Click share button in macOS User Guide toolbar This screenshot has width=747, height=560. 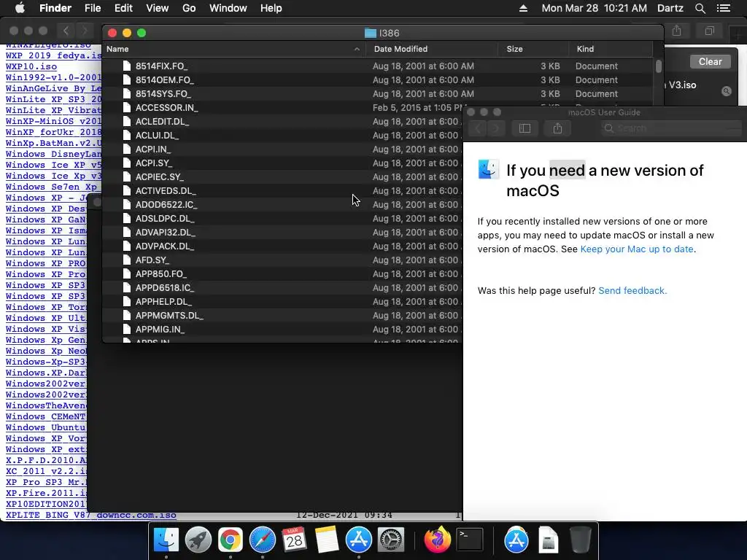(557, 128)
